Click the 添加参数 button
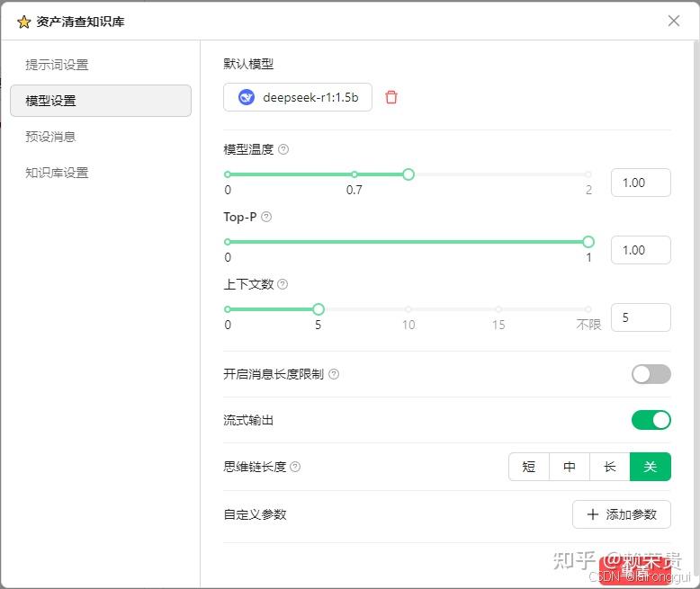Image resolution: width=700 pixels, height=589 pixels. coord(622,514)
